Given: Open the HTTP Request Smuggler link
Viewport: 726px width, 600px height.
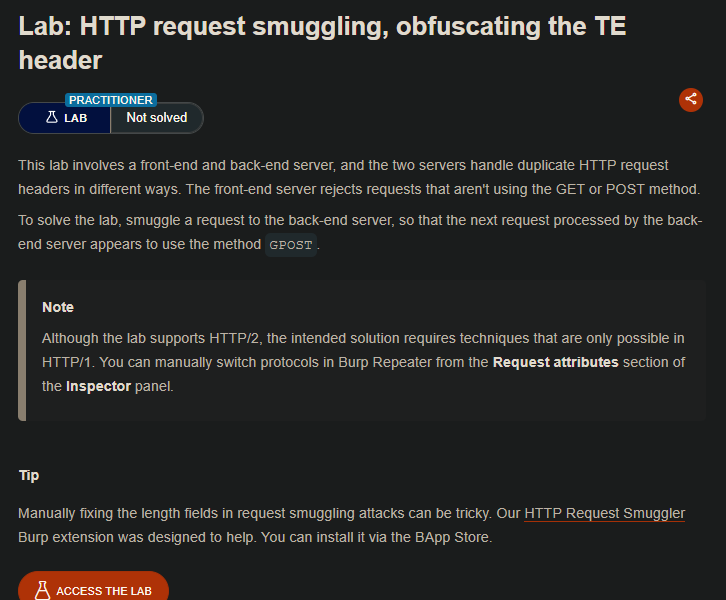Looking at the screenshot, I should pyautogui.click(x=604, y=513).
